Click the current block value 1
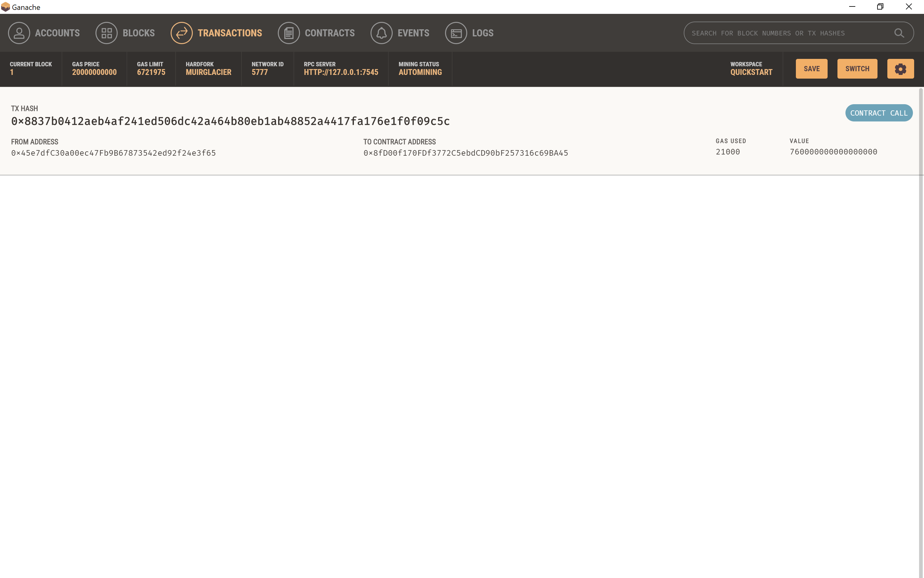This screenshot has width=924, height=578. (12, 72)
